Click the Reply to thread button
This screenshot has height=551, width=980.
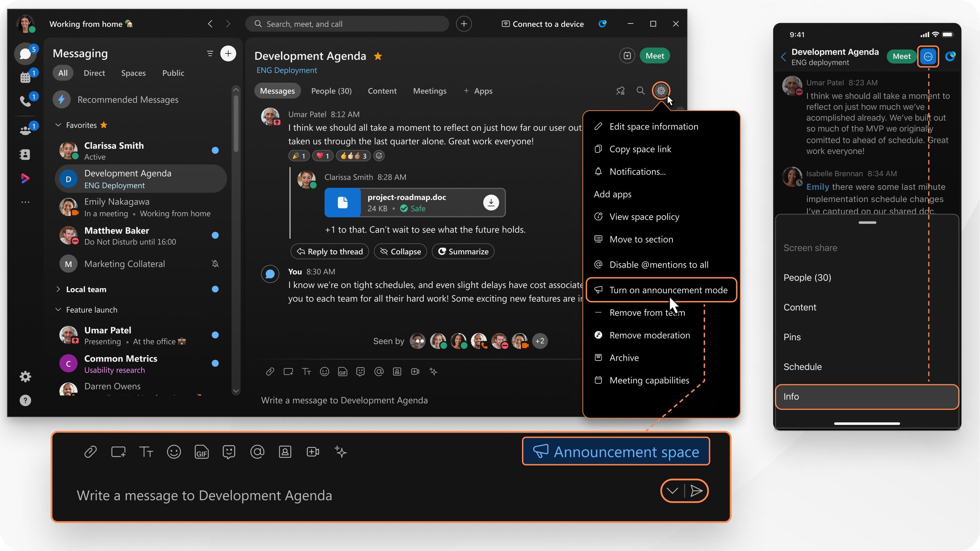330,251
